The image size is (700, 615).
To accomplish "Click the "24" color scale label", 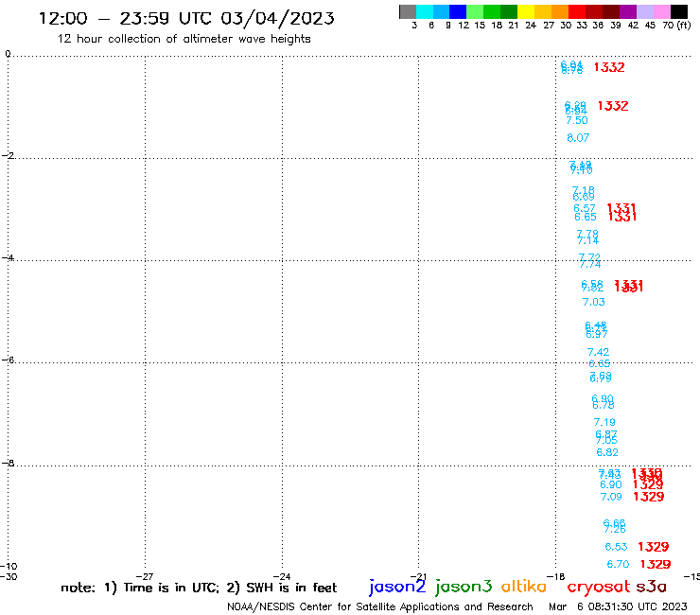I will 531,25.
